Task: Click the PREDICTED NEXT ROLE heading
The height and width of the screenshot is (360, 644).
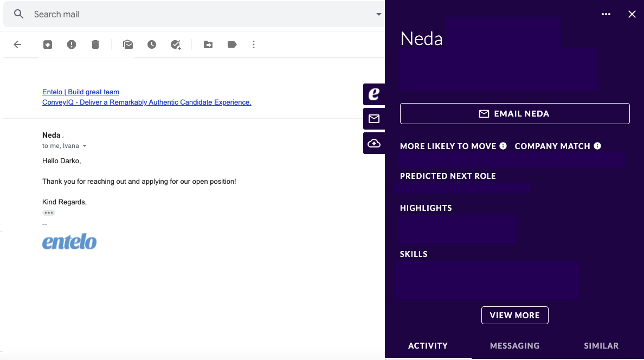Action: (x=448, y=176)
